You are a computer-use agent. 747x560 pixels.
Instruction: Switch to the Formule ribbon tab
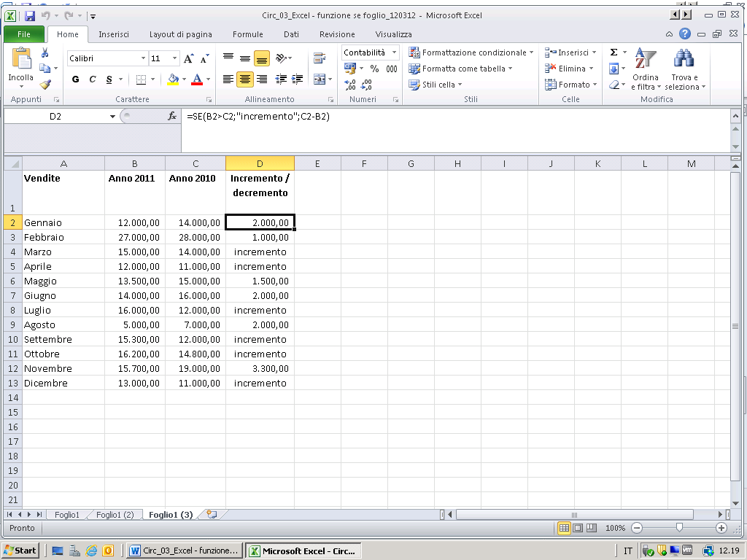click(x=247, y=34)
